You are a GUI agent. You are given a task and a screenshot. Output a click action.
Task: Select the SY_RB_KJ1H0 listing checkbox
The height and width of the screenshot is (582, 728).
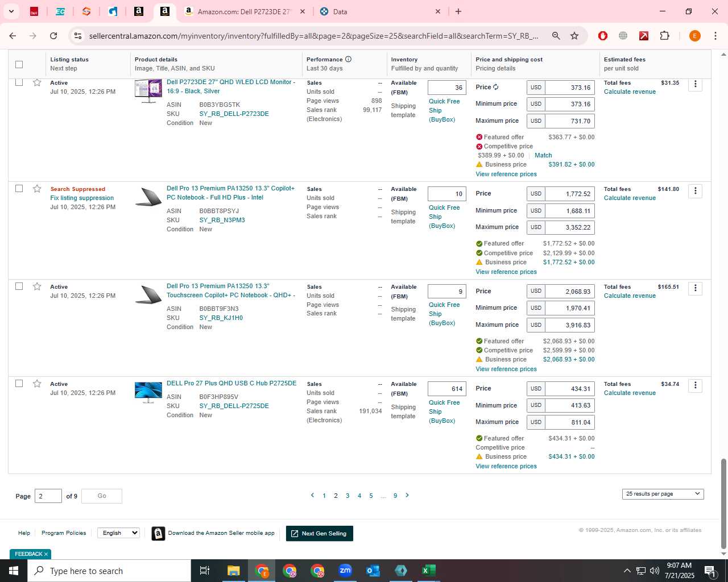(x=19, y=286)
